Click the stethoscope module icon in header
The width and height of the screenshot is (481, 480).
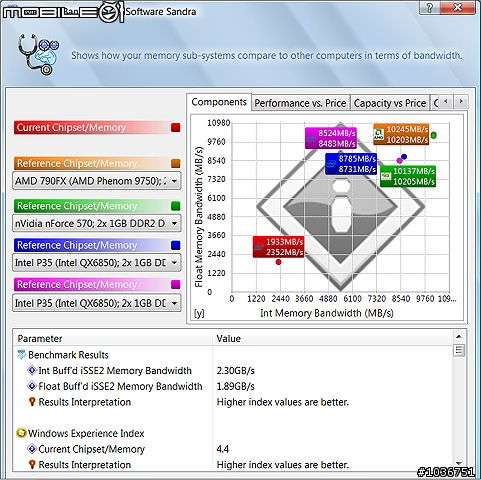click(39, 54)
